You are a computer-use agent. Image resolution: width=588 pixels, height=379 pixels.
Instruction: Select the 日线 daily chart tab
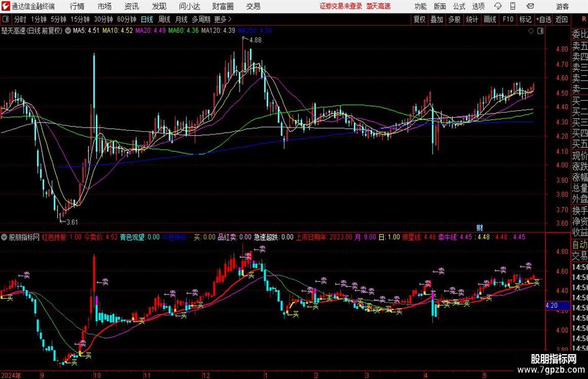(x=147, y=19)
